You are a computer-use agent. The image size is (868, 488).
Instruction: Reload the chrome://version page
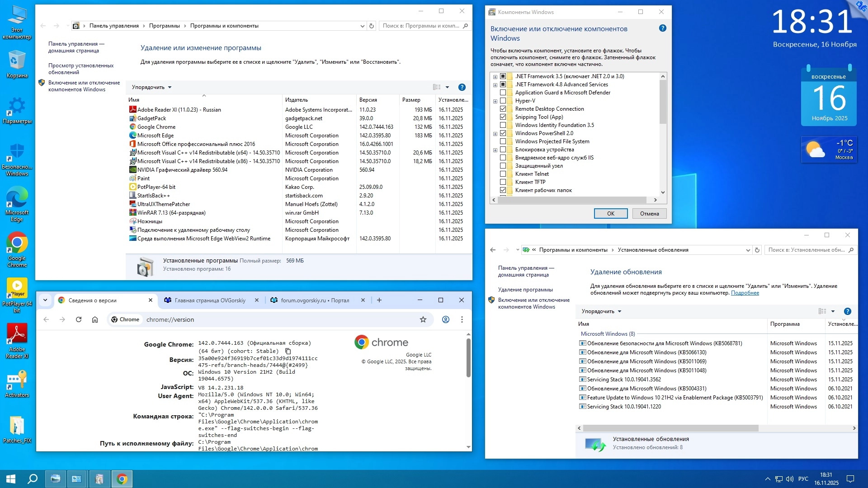tap(79, 319)
